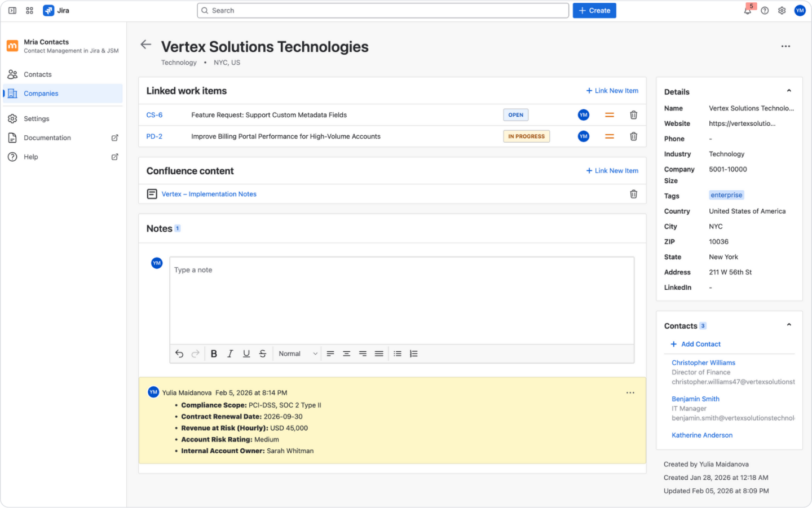The width and height of the screenshot is (812, 508).
Task: Toggle italic formatting in note editor
Action: pos(230,354)
